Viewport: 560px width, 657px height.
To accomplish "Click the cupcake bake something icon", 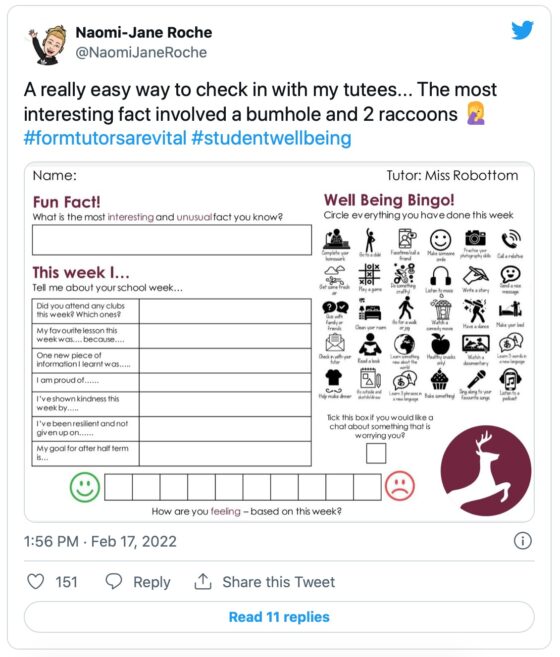I will point(439,380).
